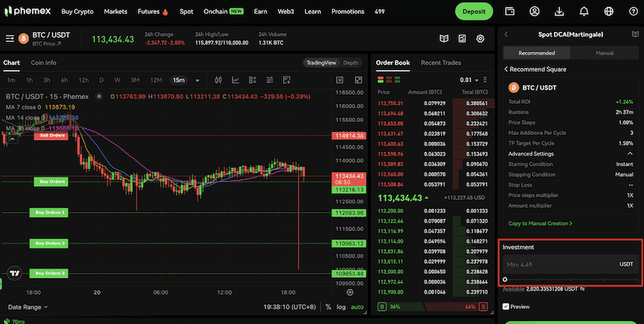
Task: Open the tutorial book icon near settings
Action: click(x=444, y=39)
